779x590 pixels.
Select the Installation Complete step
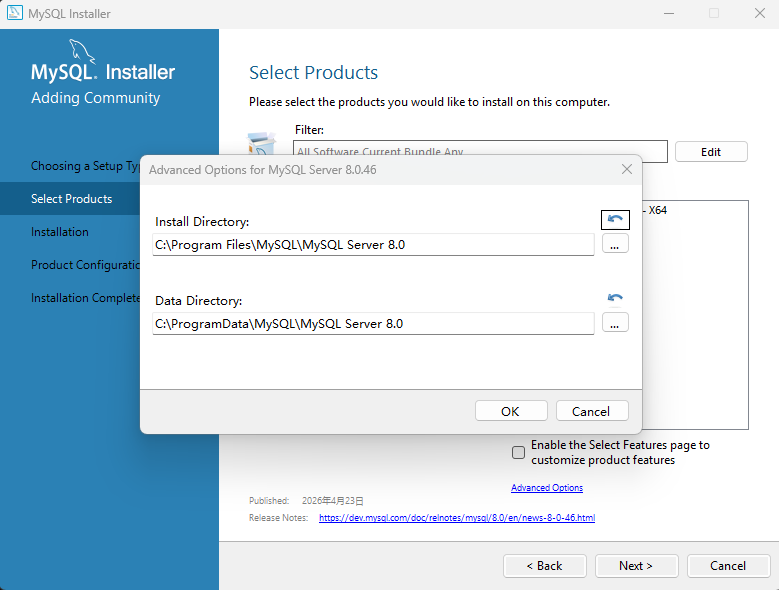(85, 298)
